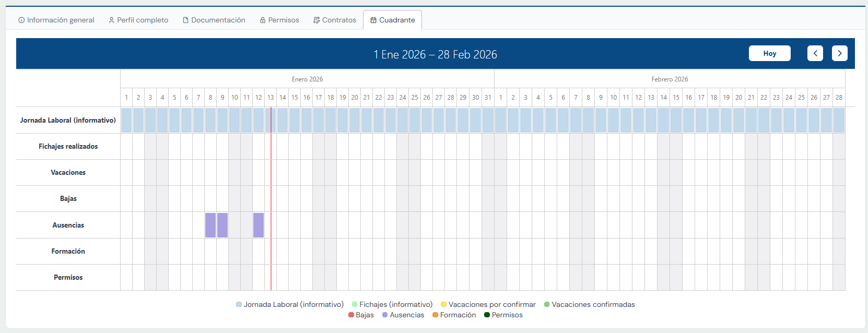Open the Documentación tab

[x=214, y=20]
